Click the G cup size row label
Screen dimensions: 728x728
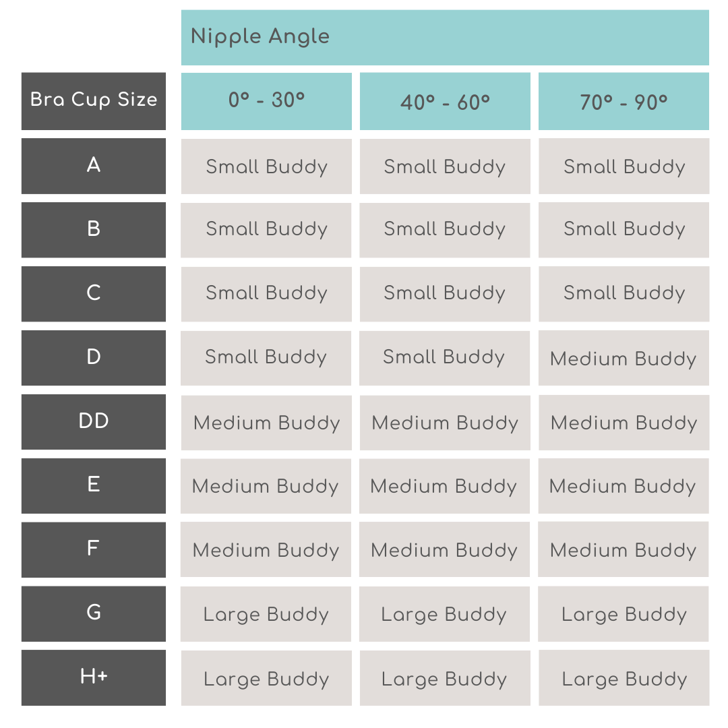(94, 613)
